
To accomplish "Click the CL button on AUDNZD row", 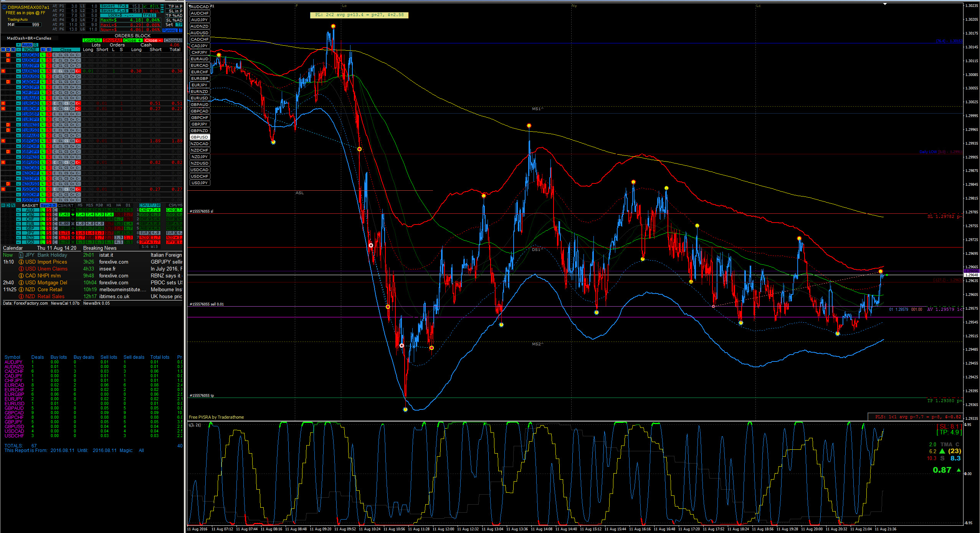I will point(61,71).
